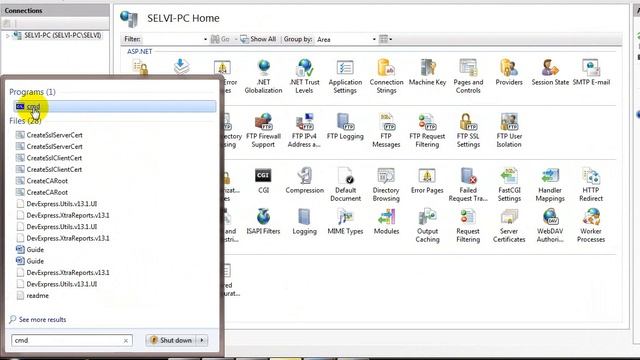Open HTTP Redirect feature
Viewport: 640px width, 360px height.
pos(591,184)
